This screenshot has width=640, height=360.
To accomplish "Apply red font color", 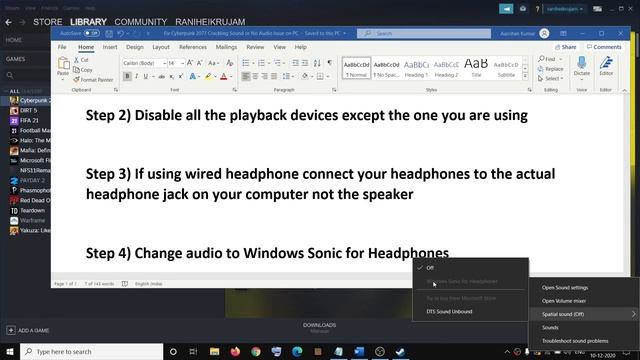I will click(x=224, y=76).
